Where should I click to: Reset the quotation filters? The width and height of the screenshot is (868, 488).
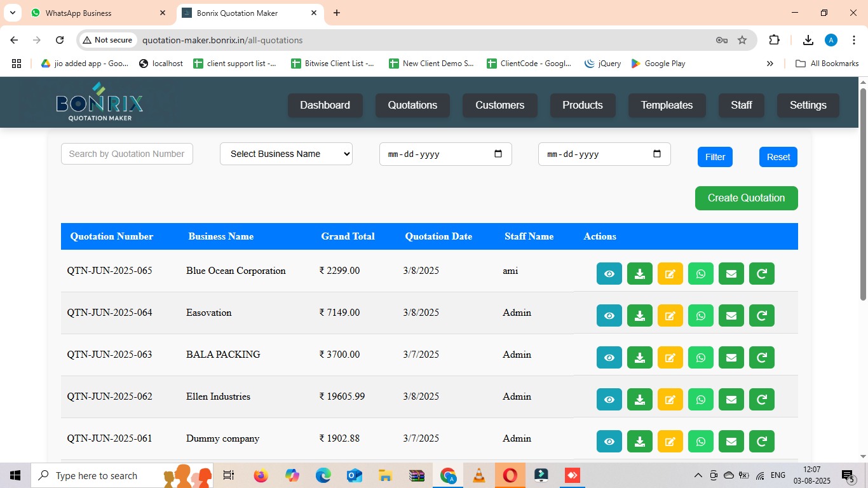point(778,157)
